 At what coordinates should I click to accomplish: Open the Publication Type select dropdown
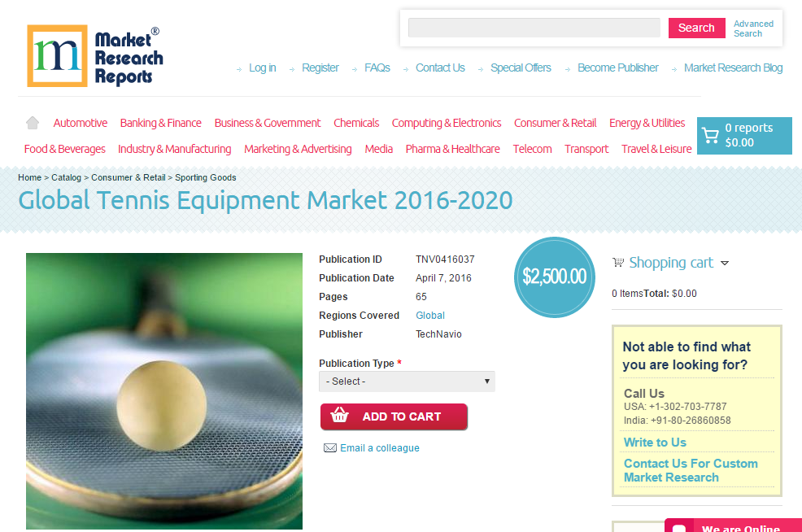click(x=407, y=382)
